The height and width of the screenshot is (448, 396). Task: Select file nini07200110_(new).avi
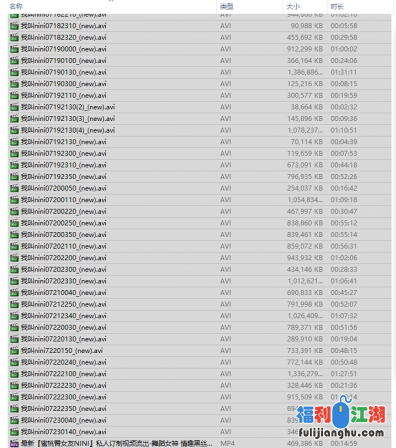tap(199, 200)
